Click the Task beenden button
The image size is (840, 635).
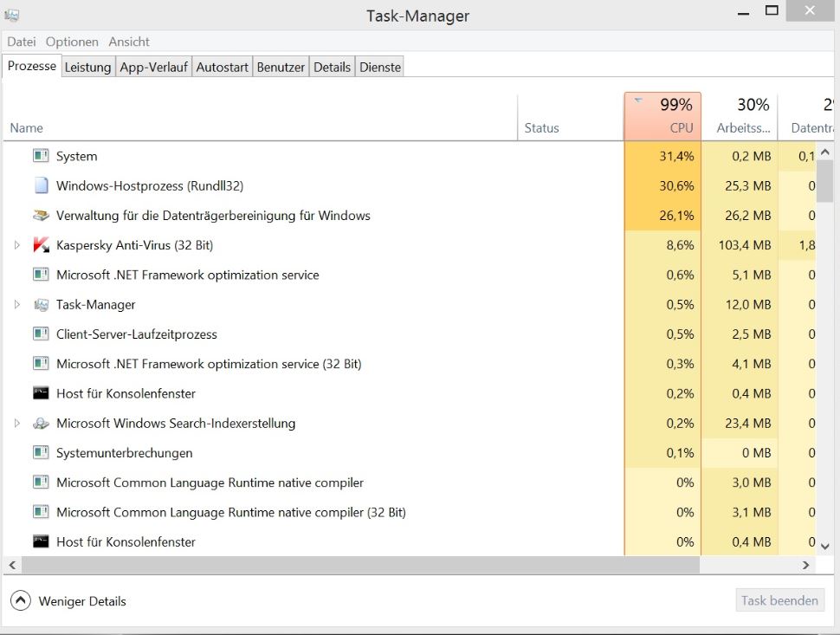779,600
